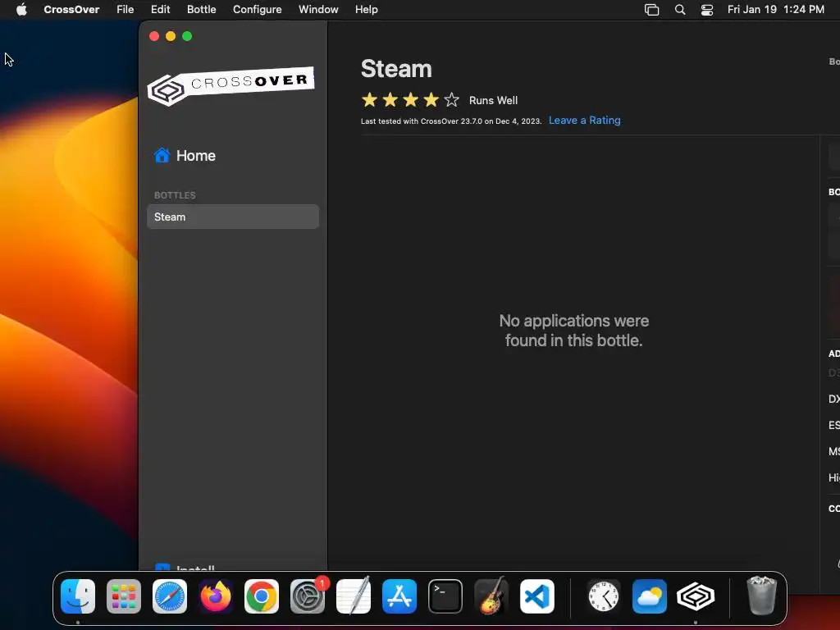The height and width of the screenshot is (630, 840).
Task: Open the CrossOver application menu
Action: point(71,9)
